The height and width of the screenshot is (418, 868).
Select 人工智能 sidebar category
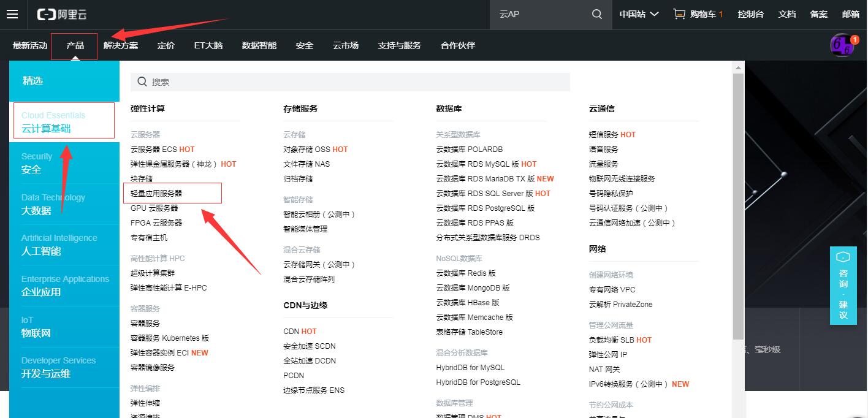(64, 245)
